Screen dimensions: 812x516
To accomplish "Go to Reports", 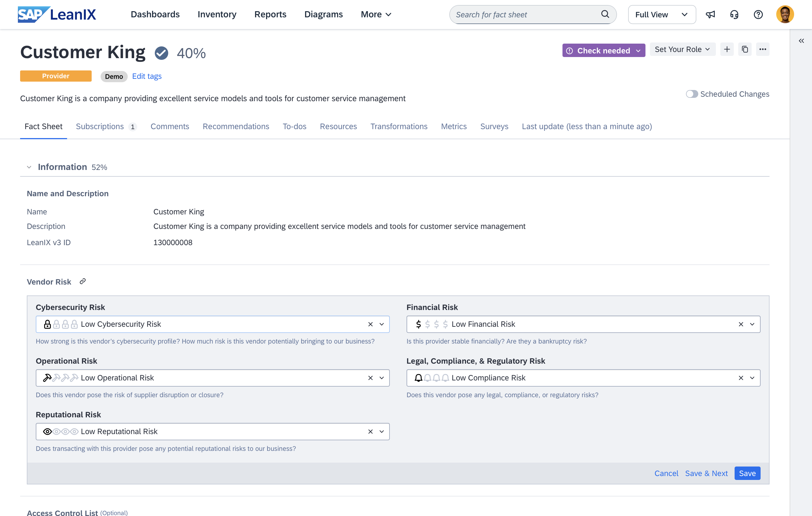I will click(270, 15).
